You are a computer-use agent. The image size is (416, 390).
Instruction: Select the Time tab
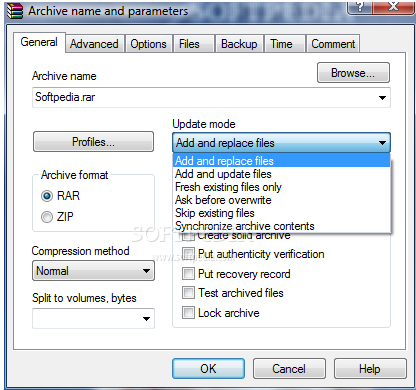point(285,44)
